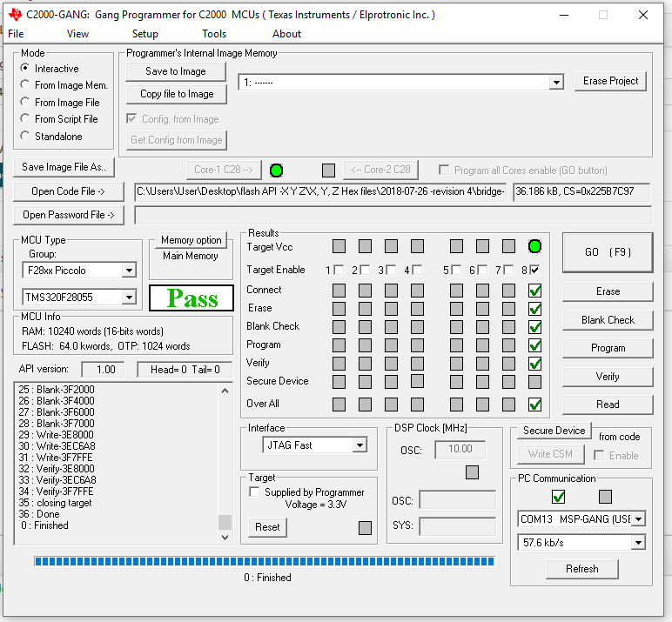Open the JTAG Fast interface dropdown
The height and width of the screenshot is (622, 672).
click(360, 445)
